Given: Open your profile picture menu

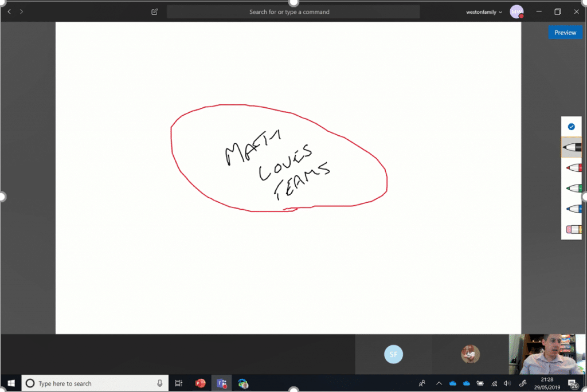Looking at the screenshot, I should 517,11.
